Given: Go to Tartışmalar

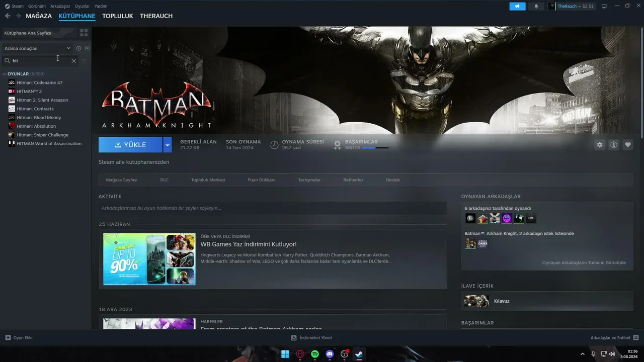Looking at the screenshot, I should (x=309, y=180).
